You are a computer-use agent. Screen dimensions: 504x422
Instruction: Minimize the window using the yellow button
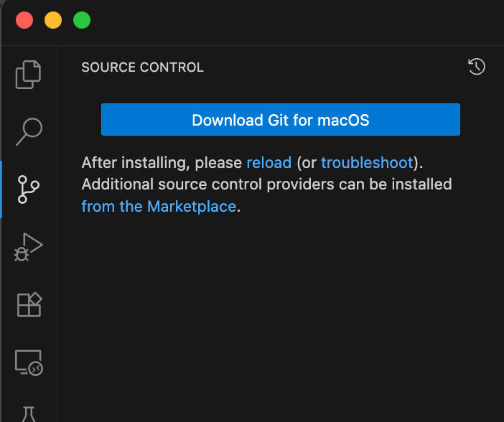click(53, 20)
